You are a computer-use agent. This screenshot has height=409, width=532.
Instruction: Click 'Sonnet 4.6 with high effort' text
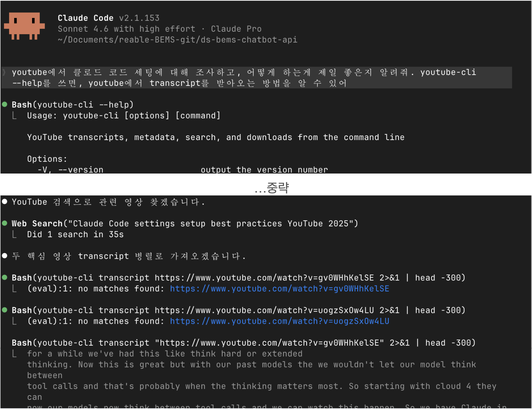click(126, 29)
